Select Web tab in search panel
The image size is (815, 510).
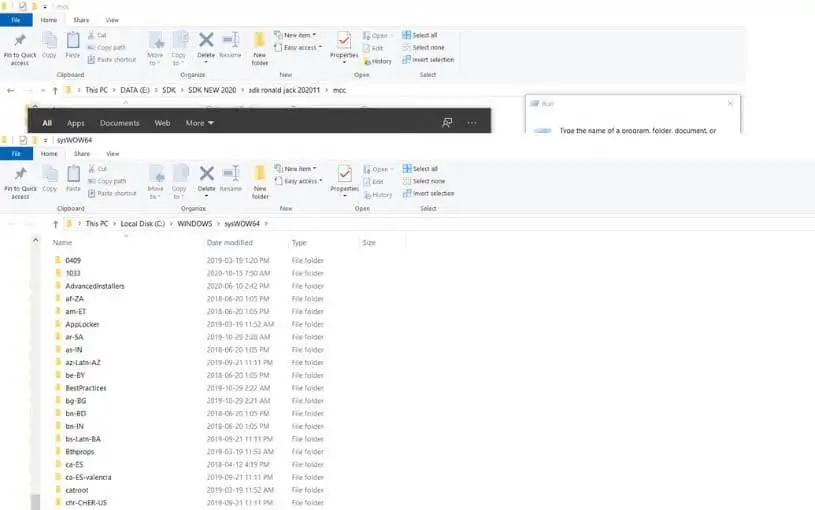click(x=162, y=123)
